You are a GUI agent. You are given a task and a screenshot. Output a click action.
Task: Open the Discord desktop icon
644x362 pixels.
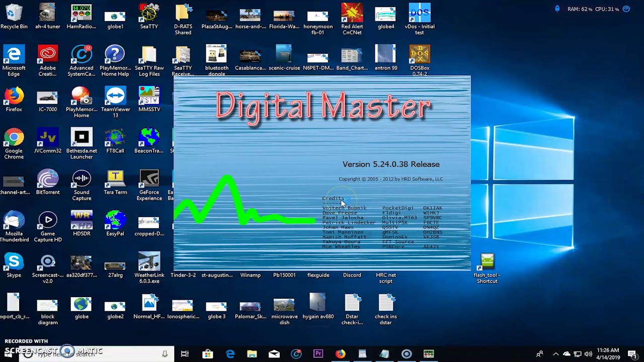[x=352, y=275]
